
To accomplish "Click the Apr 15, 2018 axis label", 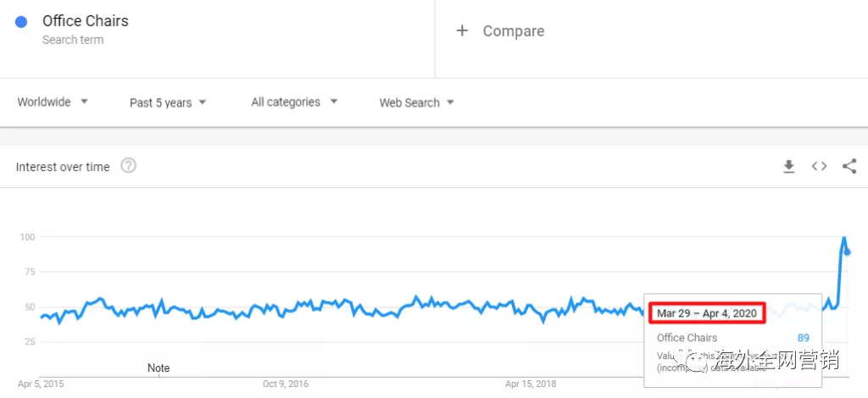I will [531, 384].
